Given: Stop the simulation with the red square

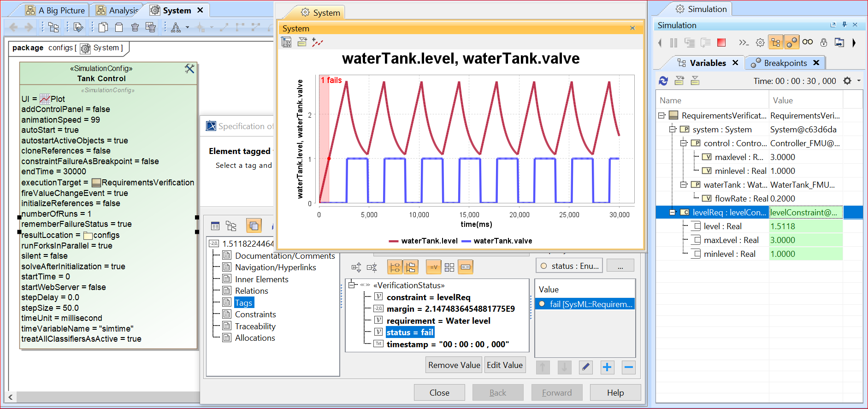Looking at the screenshot, I should pyautogui.click(x=721, y=43).
